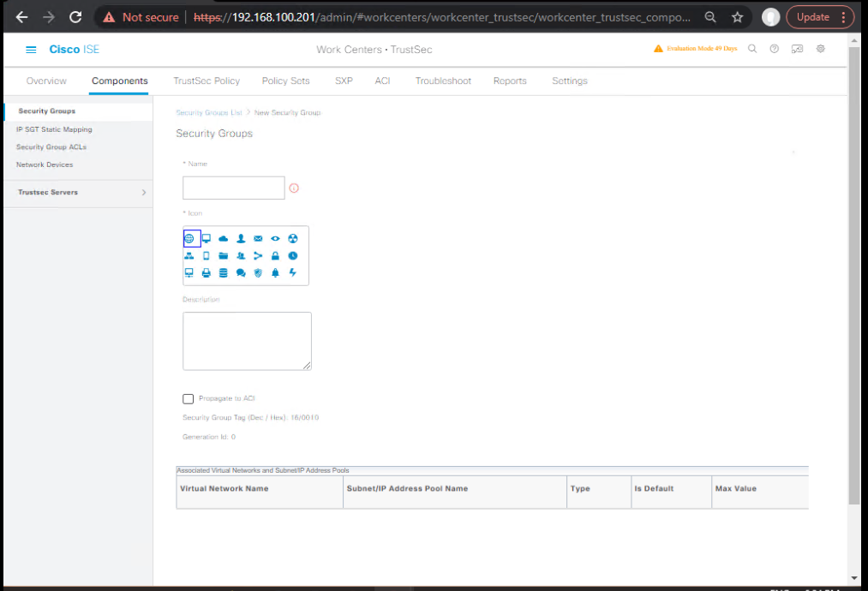Open the help question mark icon

775,49
